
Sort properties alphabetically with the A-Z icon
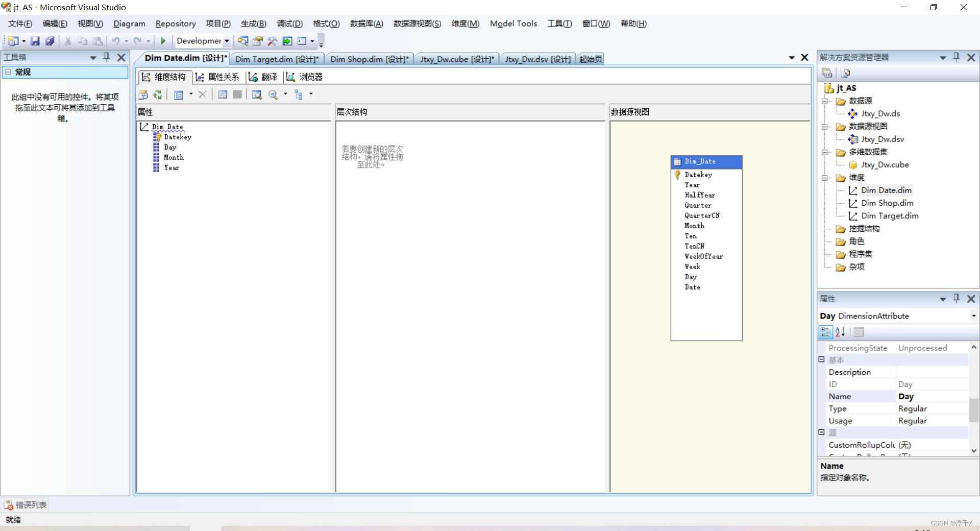pyautogui.click(x=840, y=332)
